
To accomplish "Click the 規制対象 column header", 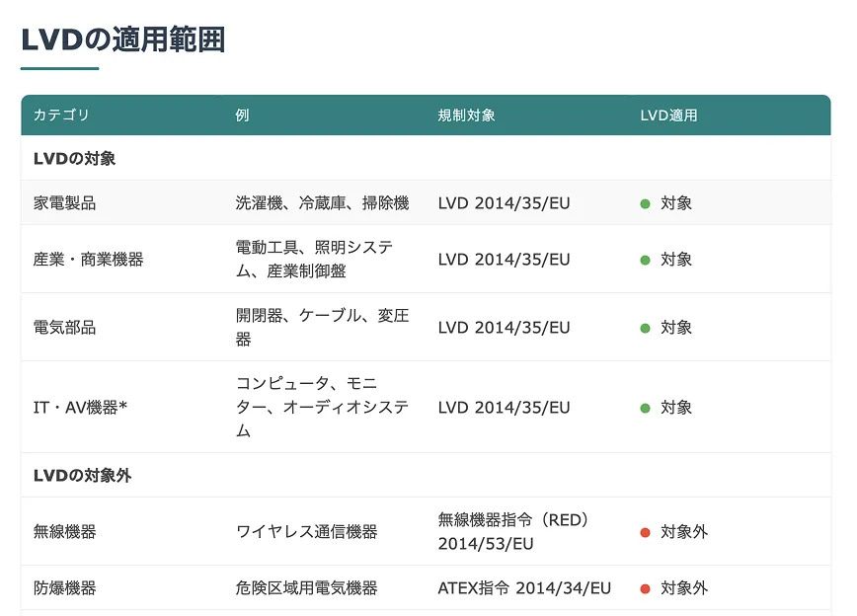I will point(466,115).
